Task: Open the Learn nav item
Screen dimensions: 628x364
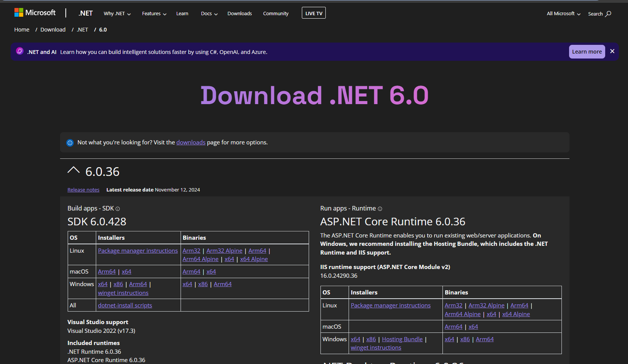Action: (182, 14)
